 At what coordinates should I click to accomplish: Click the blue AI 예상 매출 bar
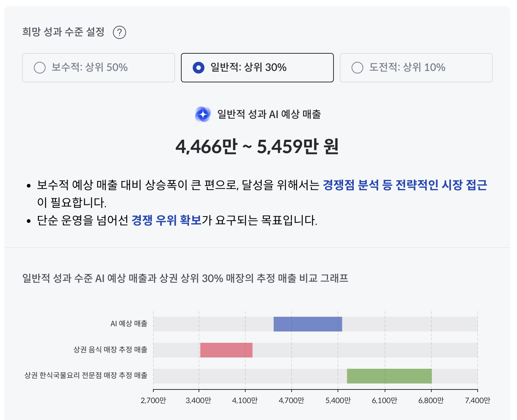click(308, 324)
